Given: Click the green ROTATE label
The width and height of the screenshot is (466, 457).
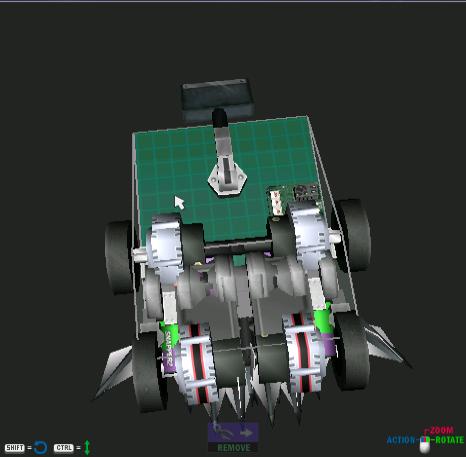Looking at the screenshot, I should (450, 440).
